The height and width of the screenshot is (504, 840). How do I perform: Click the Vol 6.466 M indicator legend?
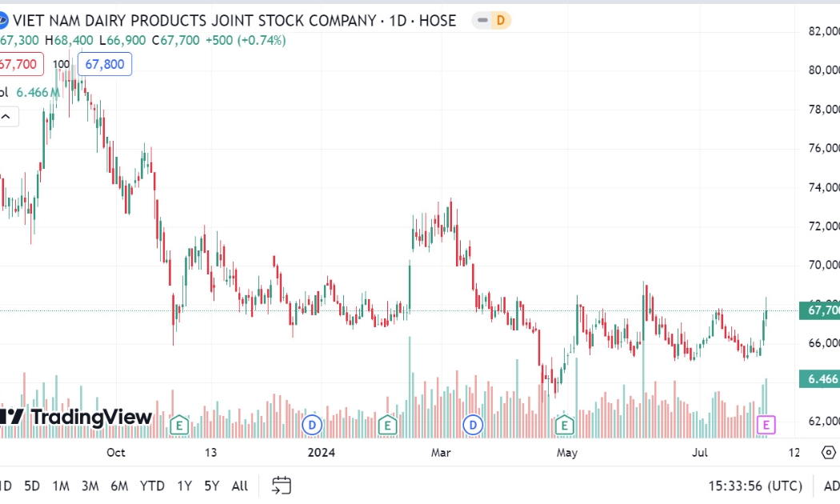pyautogui.click(x=30, y=92)
